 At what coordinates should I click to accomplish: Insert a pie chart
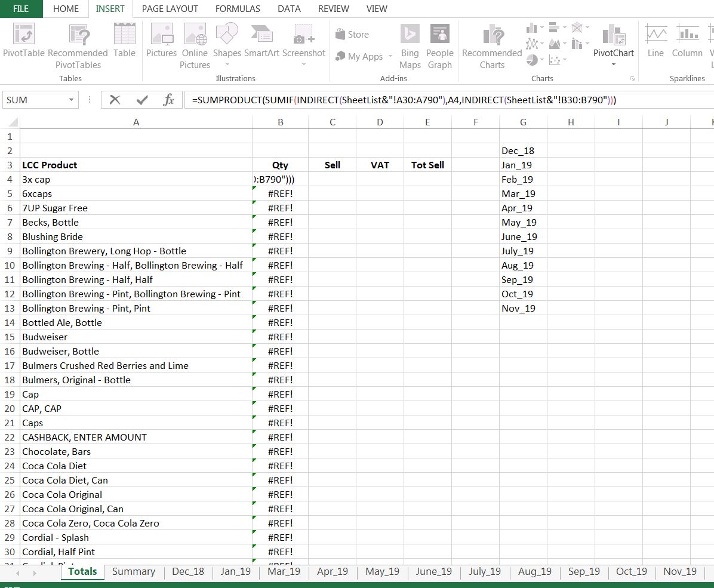(532, 60)
